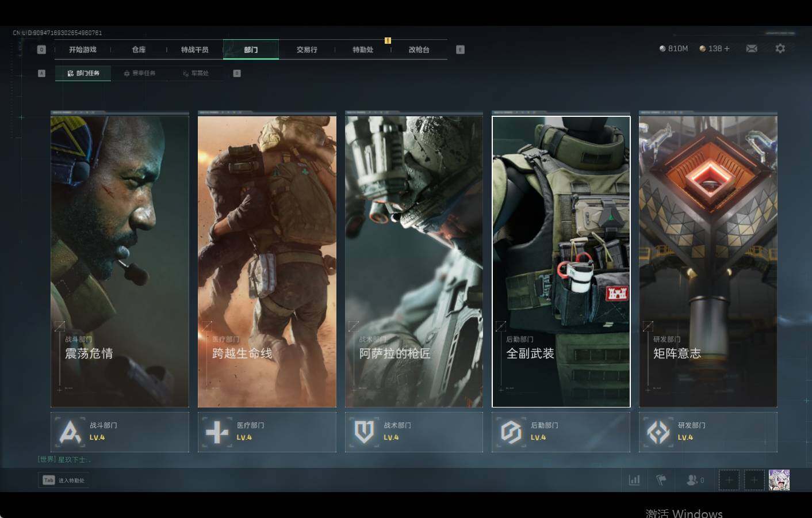
Task: Click the 后勤部门 LV.4 level text
Action: (x=538, y=437)
